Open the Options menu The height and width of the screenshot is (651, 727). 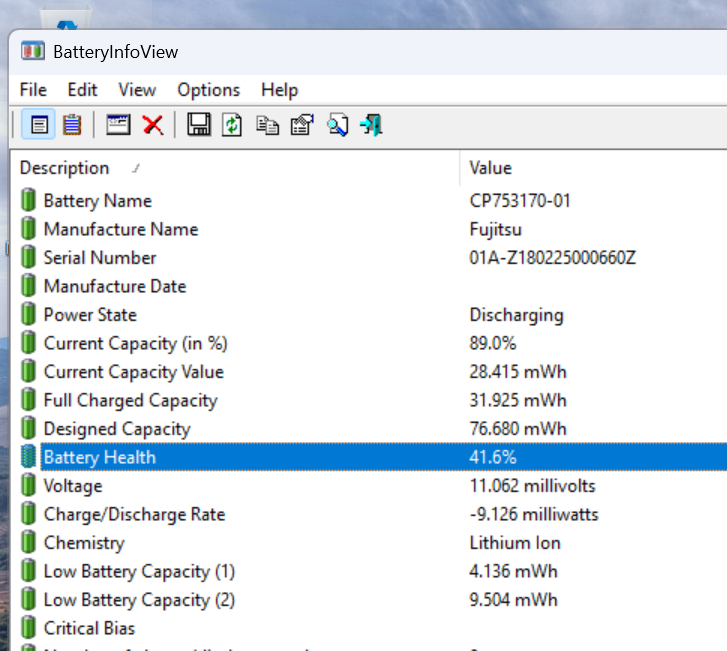209,89
